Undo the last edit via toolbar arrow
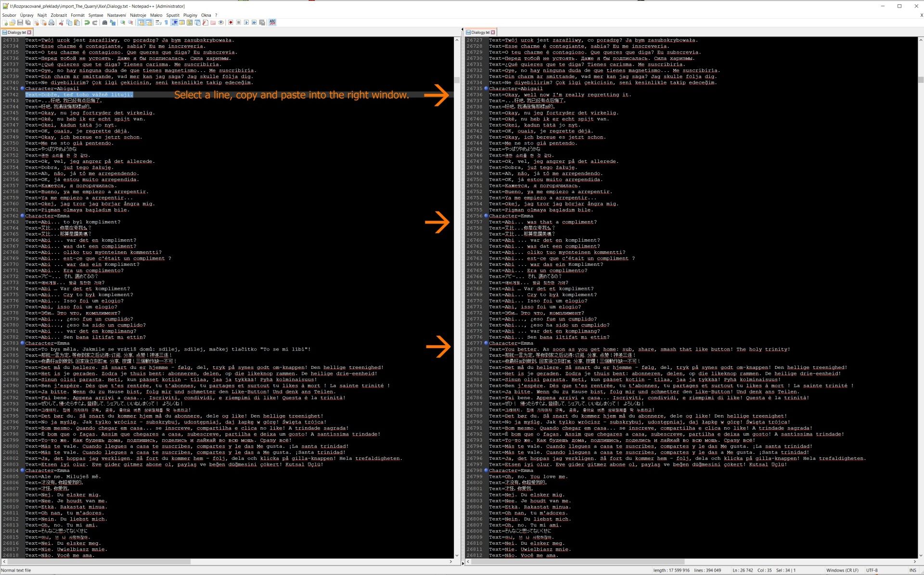The image size is (924, 575). [87, 23]
